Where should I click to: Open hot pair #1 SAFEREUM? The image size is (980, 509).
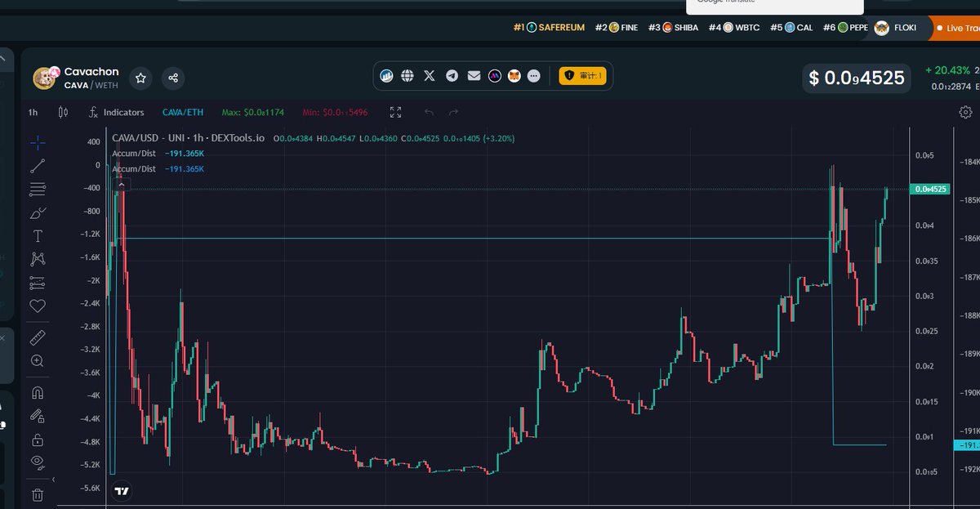549,27
